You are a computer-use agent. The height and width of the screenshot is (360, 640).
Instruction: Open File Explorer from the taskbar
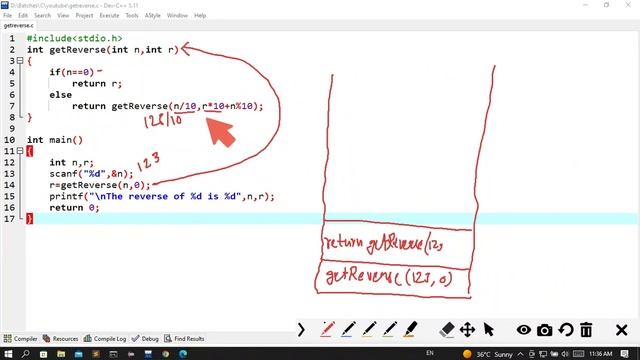click(61, 354)
